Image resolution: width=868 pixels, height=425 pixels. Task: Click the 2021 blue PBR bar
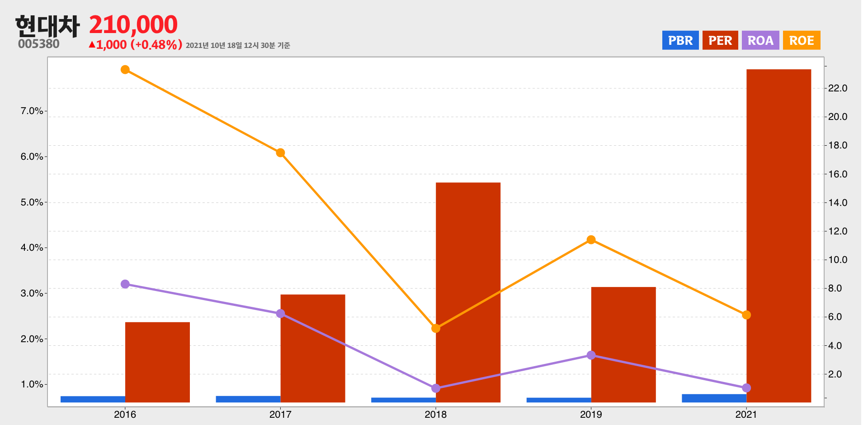[714, 398]
